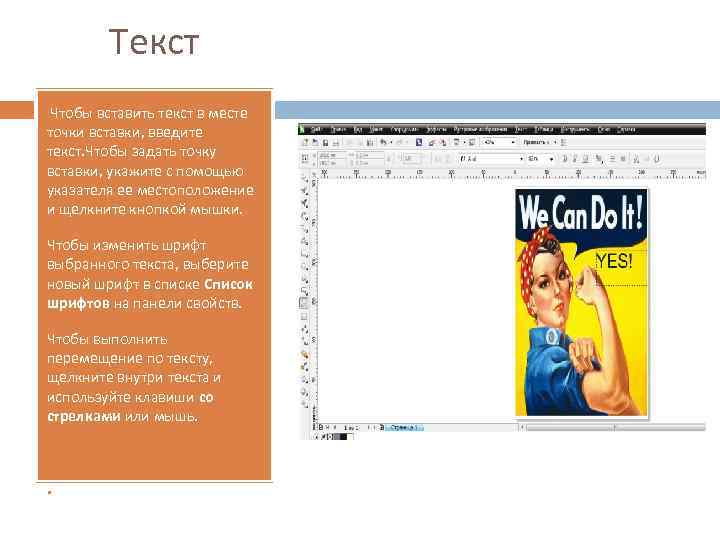Select the orange Eyedropper tool icon
Image resolution: width=720 pixels, height=540 pixels.
pyautogui.click(x=304, y=354)
